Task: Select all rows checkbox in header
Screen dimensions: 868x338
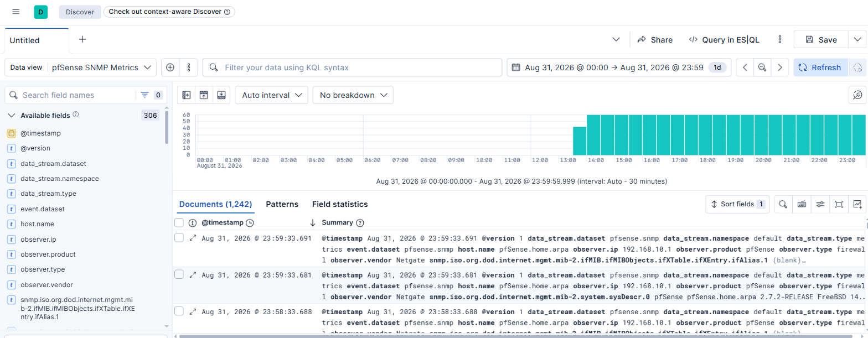Action: [x=179, y=222]
